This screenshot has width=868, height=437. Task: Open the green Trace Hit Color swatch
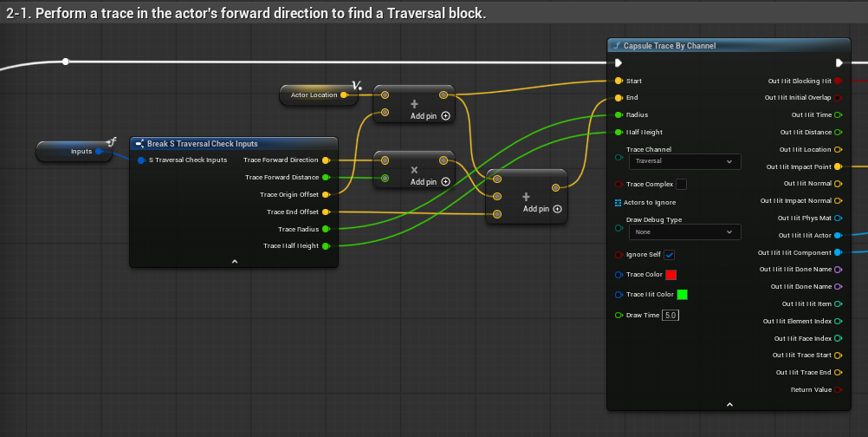point(683,295)
